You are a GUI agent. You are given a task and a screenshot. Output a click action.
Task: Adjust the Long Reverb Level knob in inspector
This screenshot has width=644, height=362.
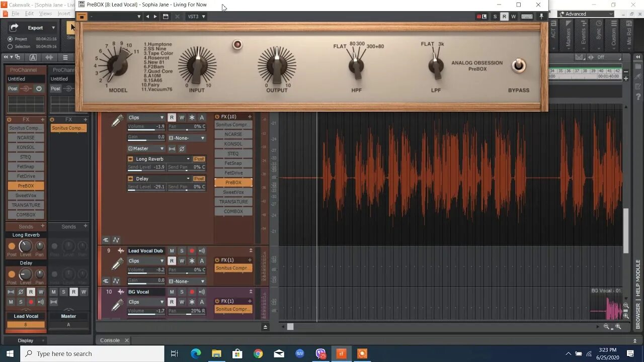point(26,246)
